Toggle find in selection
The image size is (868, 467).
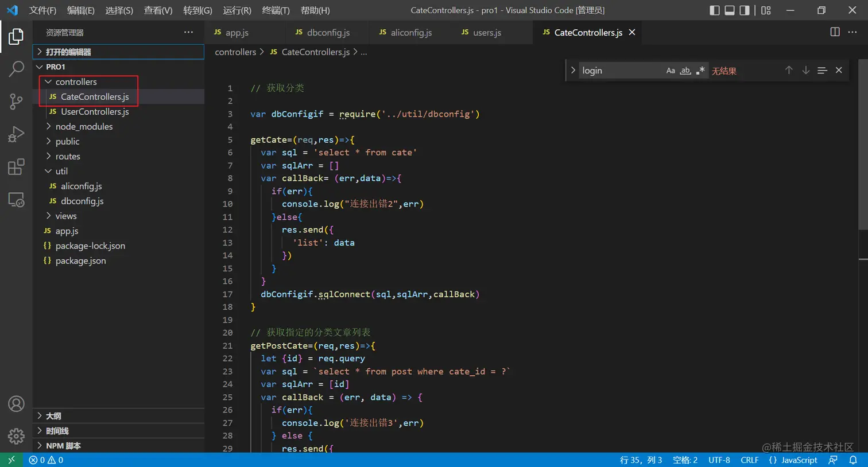(822, 70)
